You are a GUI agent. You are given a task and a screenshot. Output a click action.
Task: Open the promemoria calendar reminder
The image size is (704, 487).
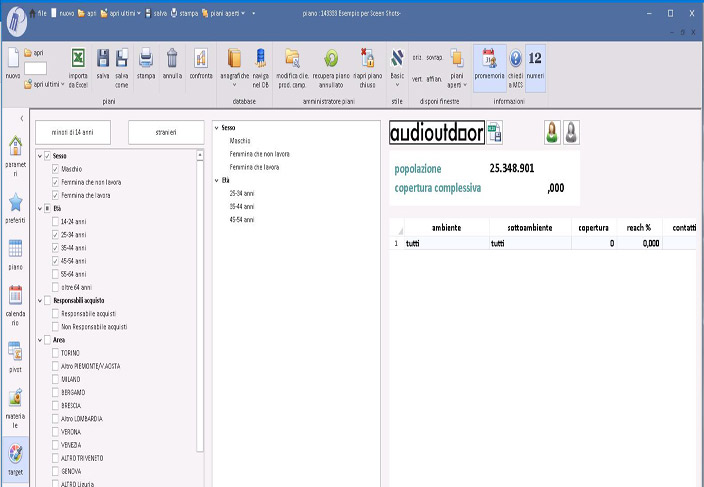click(488, 59)
